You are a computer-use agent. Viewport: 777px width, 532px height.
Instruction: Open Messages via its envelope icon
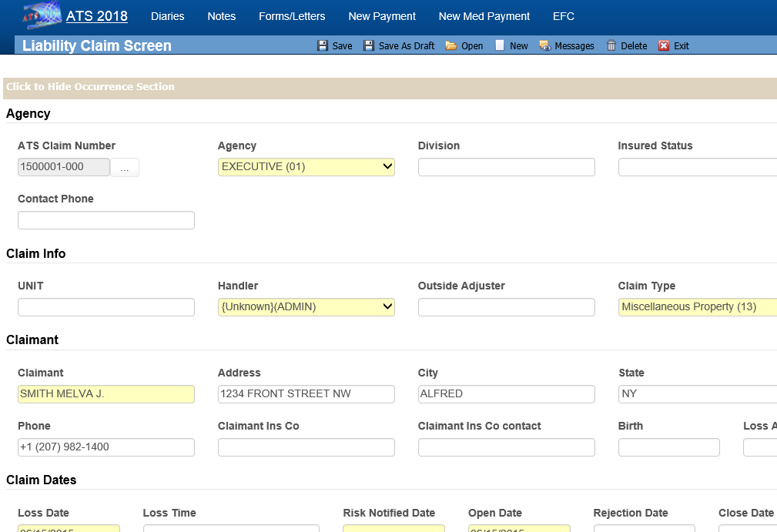[x=544, y=46]
